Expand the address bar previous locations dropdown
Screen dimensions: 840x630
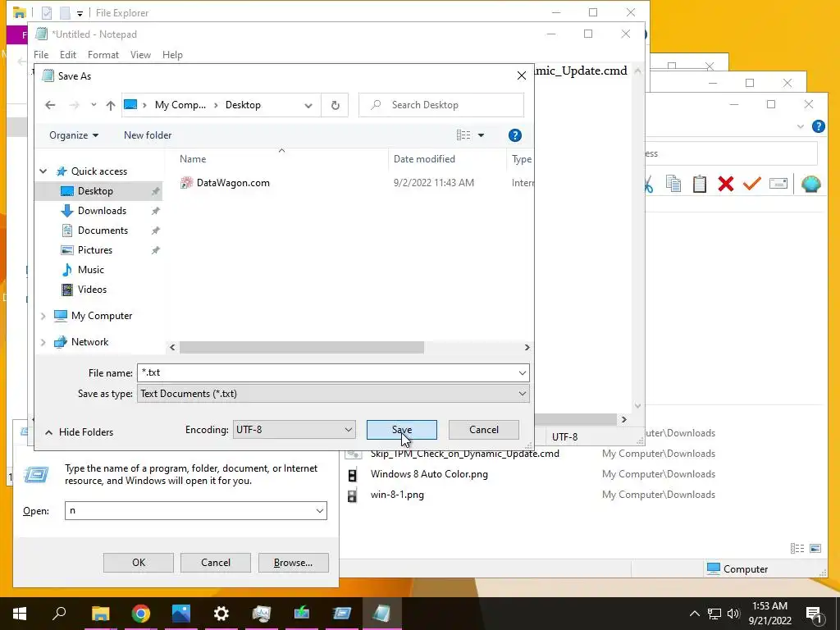pyautogui.click(x=308, y=105)
